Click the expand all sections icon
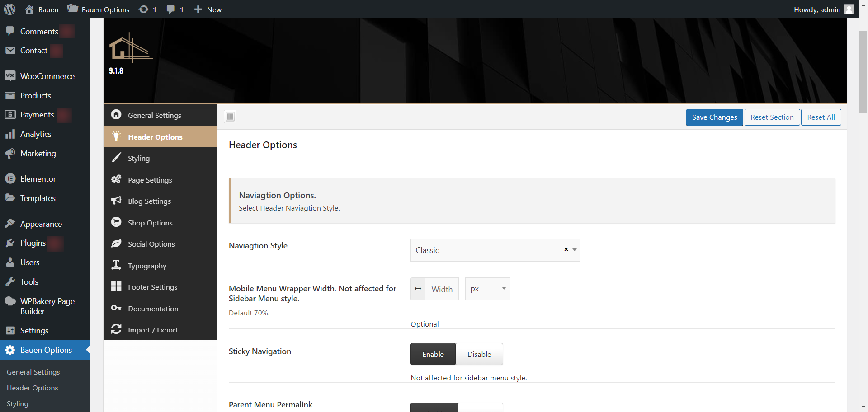The height and width of the screenshot is (412, 868). (230, 117)
